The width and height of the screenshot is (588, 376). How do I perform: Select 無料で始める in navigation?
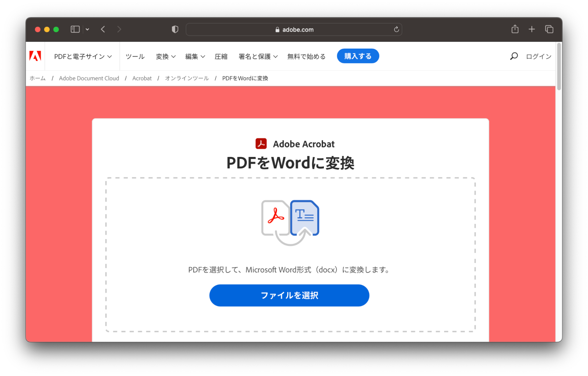[306, 56]
